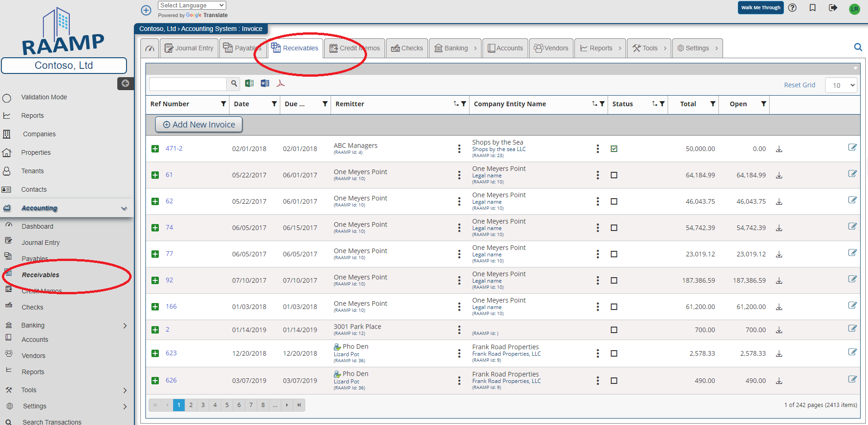Click the bookmark icon in header

tap(813, 8)
